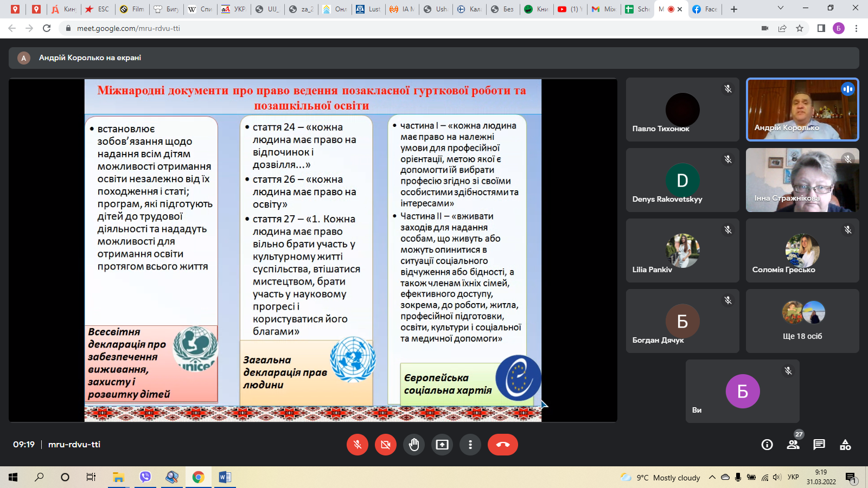868x488 pixels.
Task: Click the Present now screen share button
Action: [x=442, y=445]
